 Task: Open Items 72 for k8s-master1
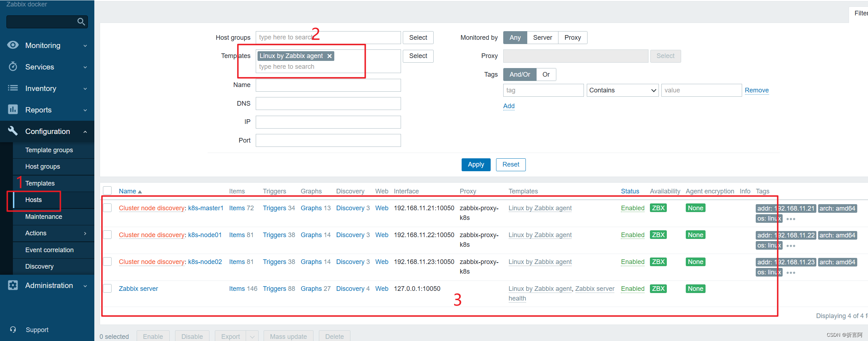click(x=241, y=208)
